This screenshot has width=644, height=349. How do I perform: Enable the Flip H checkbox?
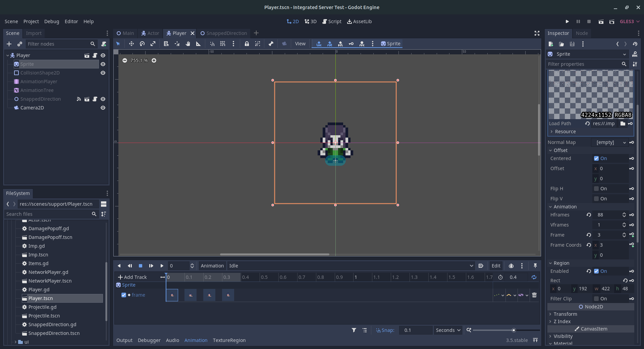(x=596, y=189)
